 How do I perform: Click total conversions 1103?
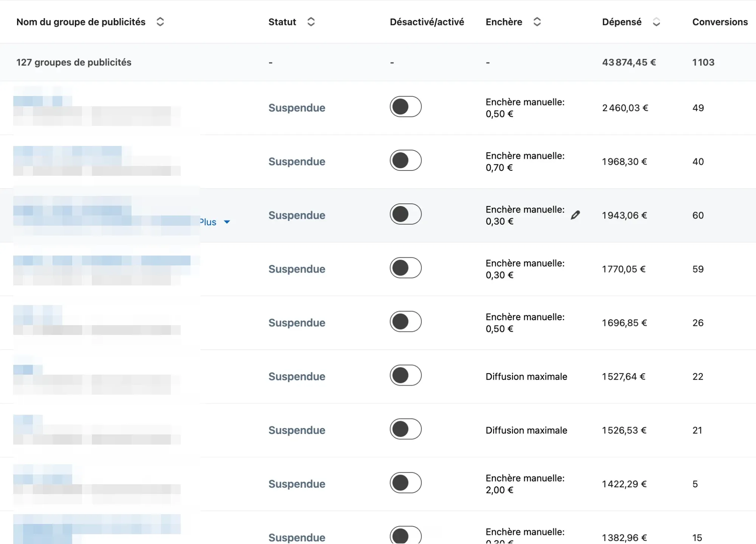coord(703,62)
